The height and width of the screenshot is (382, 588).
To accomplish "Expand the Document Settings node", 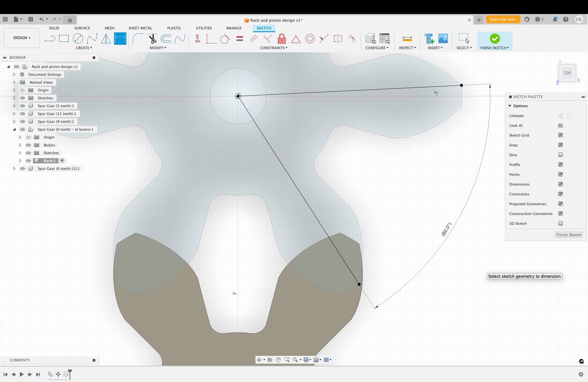I will point(14,74).
